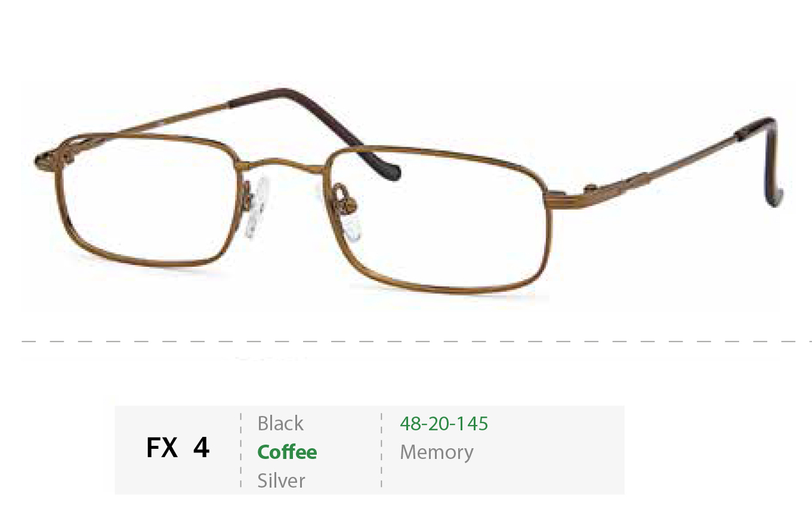Click the dashed separator beside FX 4
The image size is (812, 527).
tap(241, 450)
